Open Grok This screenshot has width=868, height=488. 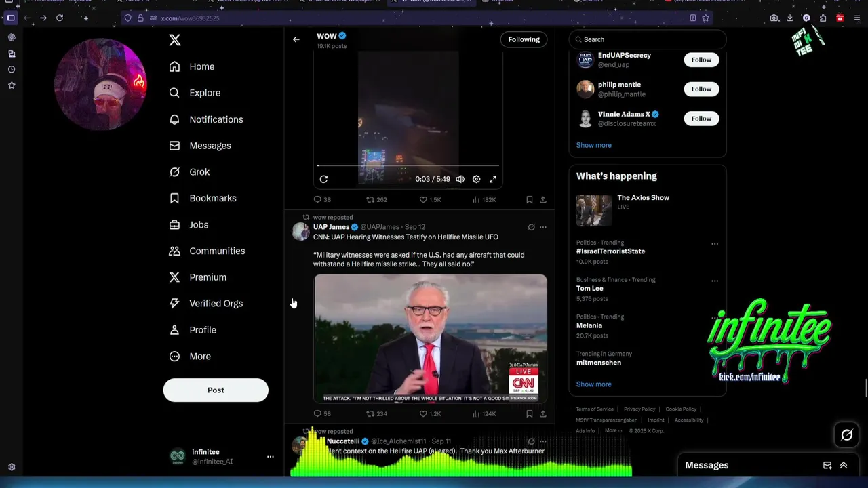coord(189,172)
